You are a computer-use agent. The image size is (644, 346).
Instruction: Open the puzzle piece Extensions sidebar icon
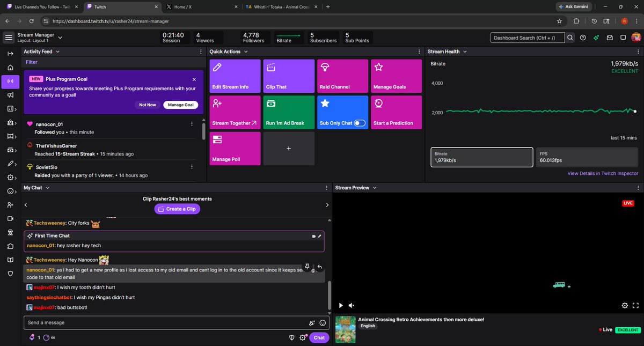coord(10,246)
